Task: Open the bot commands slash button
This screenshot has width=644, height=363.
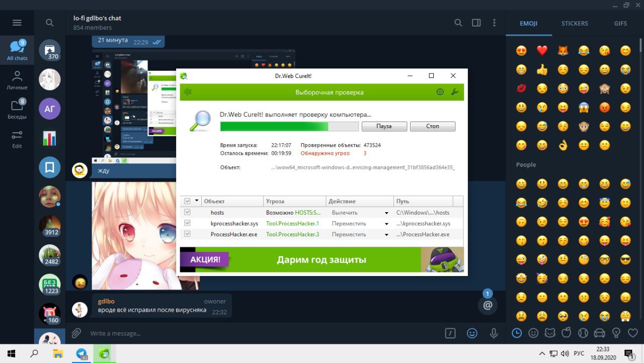Action: coord(450,333)
